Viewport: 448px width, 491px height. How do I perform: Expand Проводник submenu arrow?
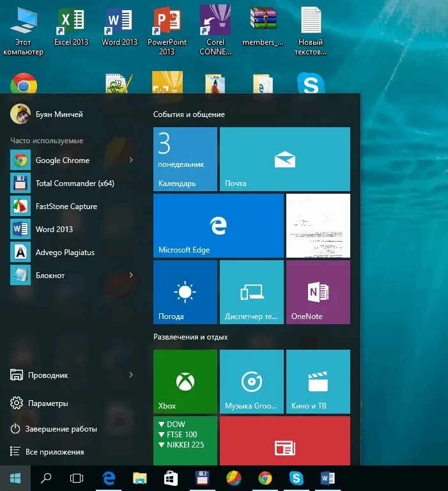pyautogui.click(x=131, y=375)
